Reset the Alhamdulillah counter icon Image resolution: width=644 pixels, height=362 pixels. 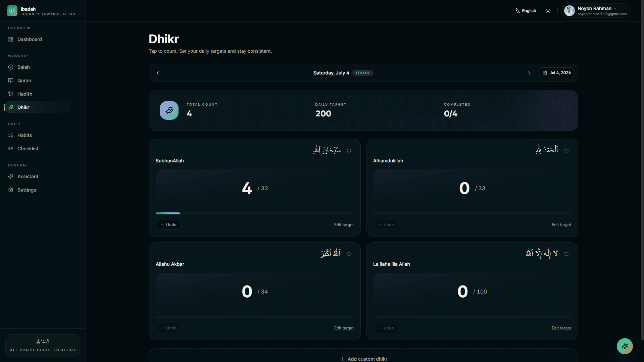coord(566,151)
